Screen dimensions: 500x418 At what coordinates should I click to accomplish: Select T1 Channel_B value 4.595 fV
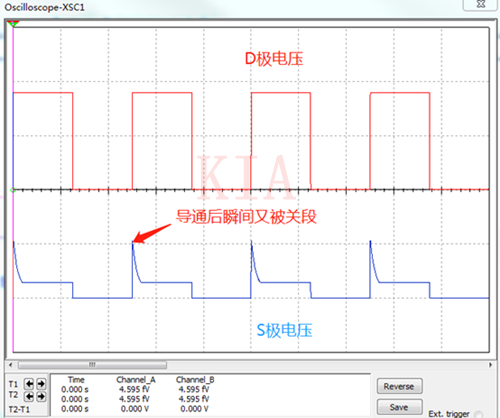coord(194,389)
